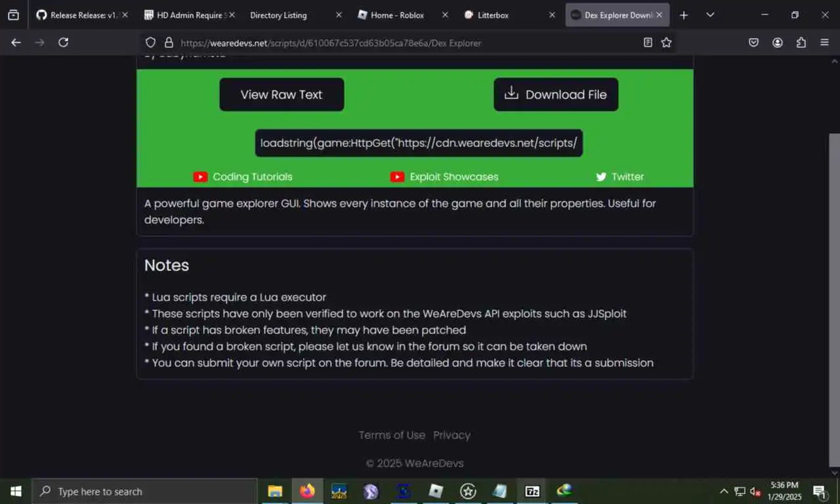
Task: Toggle reader view for this page
Action: pyautogui.click(x=648, y=43)
